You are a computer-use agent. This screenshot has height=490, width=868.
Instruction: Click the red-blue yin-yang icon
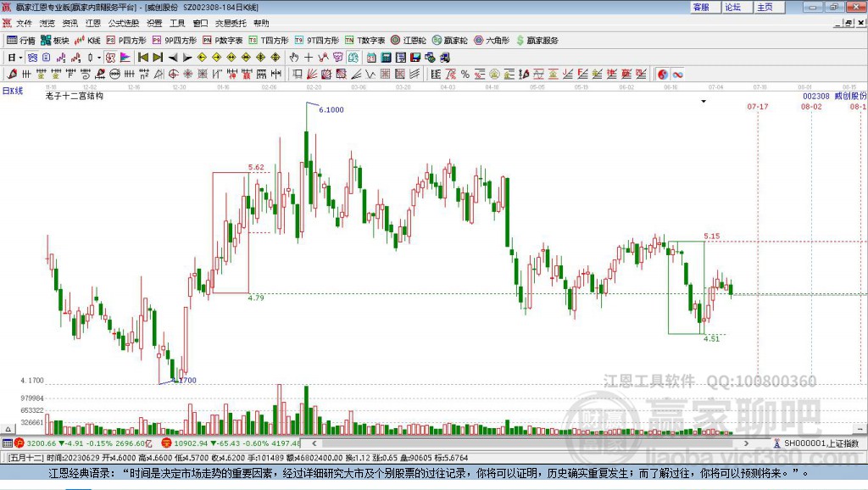tap(663, 75)
